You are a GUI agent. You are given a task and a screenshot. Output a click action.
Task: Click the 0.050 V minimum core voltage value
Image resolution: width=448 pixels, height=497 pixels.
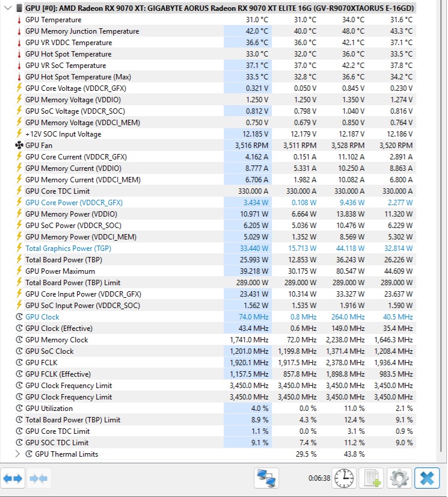(305, 88)
